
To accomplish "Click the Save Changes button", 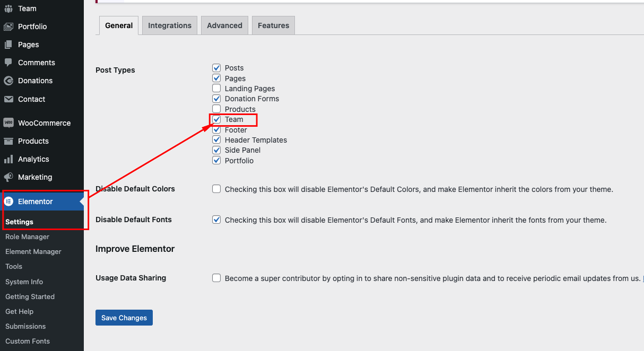I will tap(124, 318).
